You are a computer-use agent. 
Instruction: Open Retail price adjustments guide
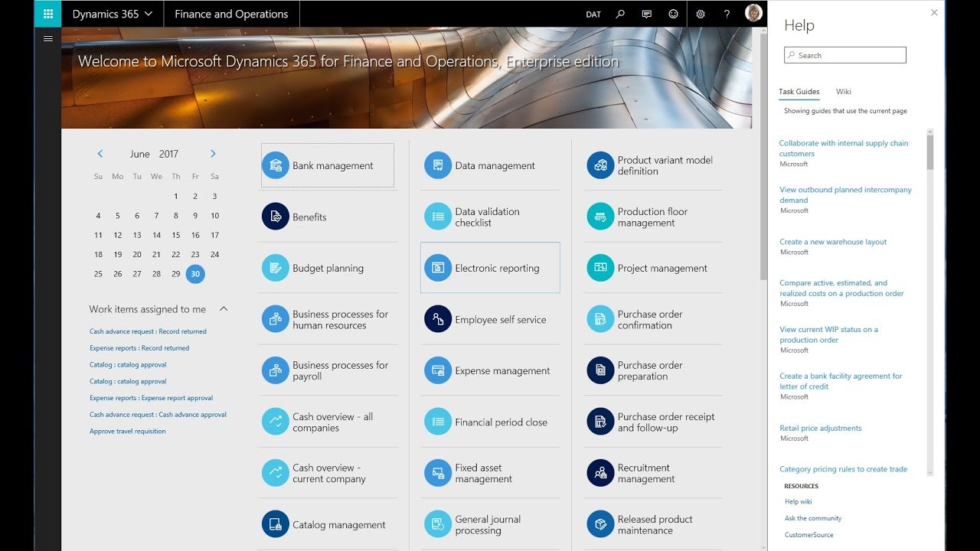click(x=820, y=429)
